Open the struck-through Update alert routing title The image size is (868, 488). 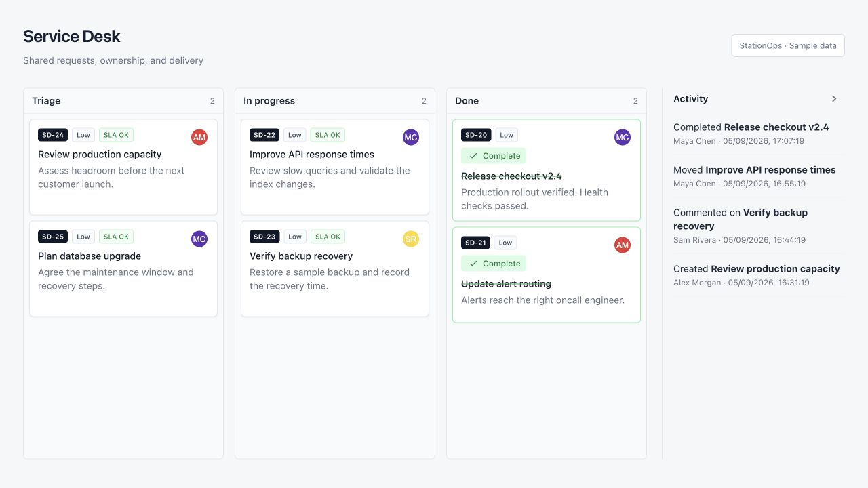[506, 284]
